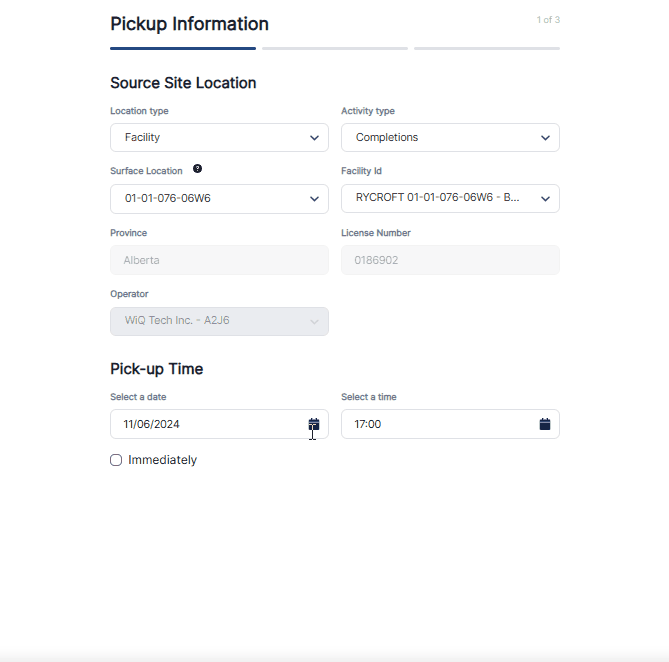Expand the Facility Id dropdown

point(450,198)
